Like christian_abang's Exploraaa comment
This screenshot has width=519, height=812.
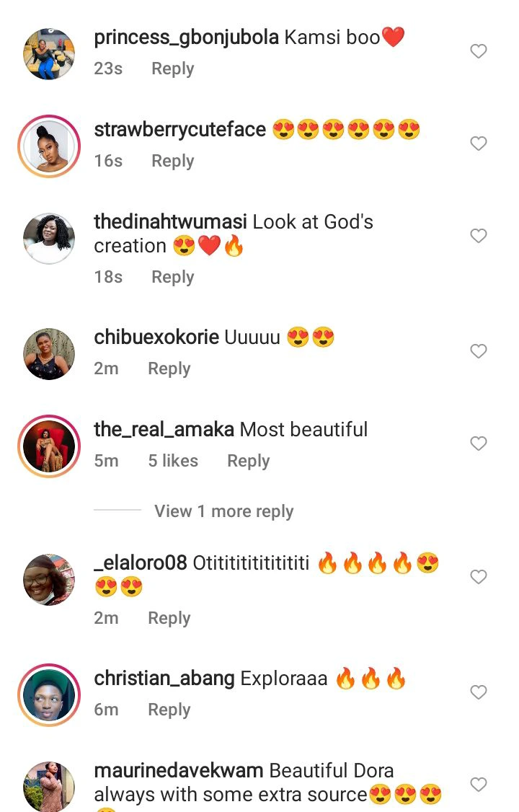pos(479,692)
